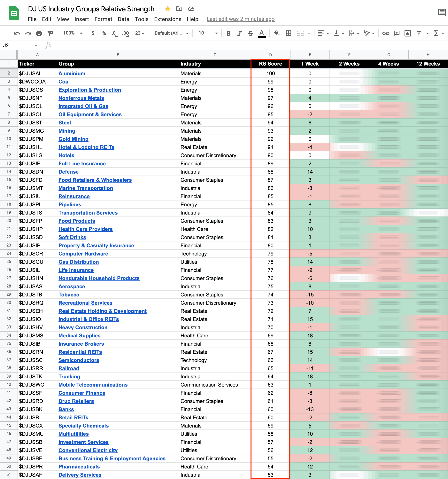Toggle strikethrough formatting

coord(250,33)
